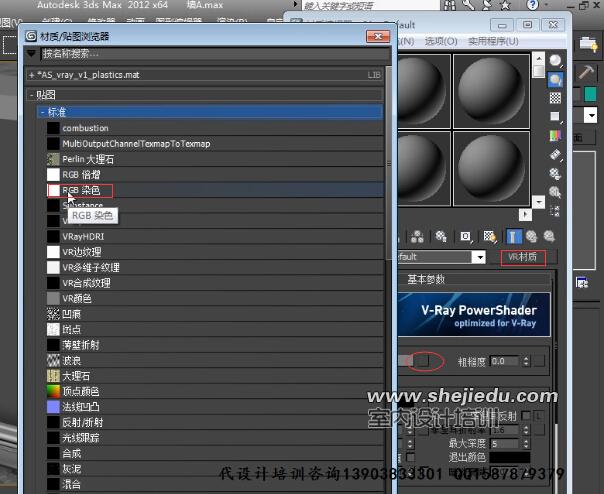Toggle Show Map in Viewport icon

click(x=490, y=236)
